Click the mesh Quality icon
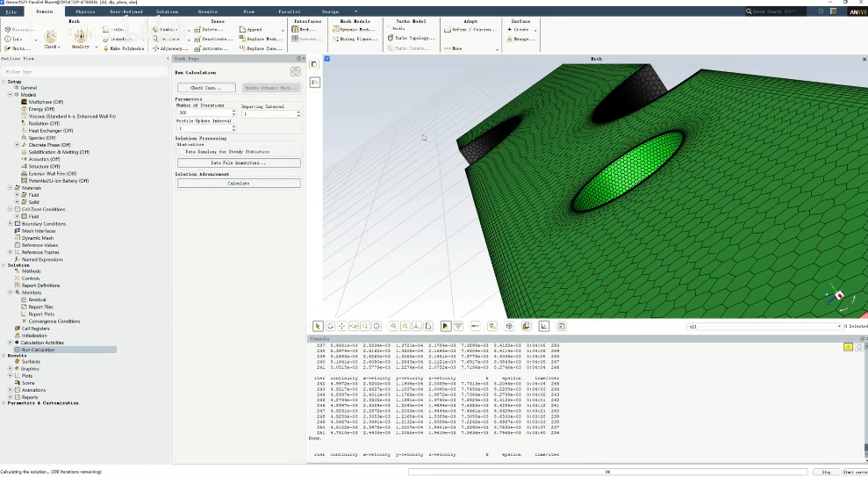This screenshot has height=477, width=868. tap(80, 37)
